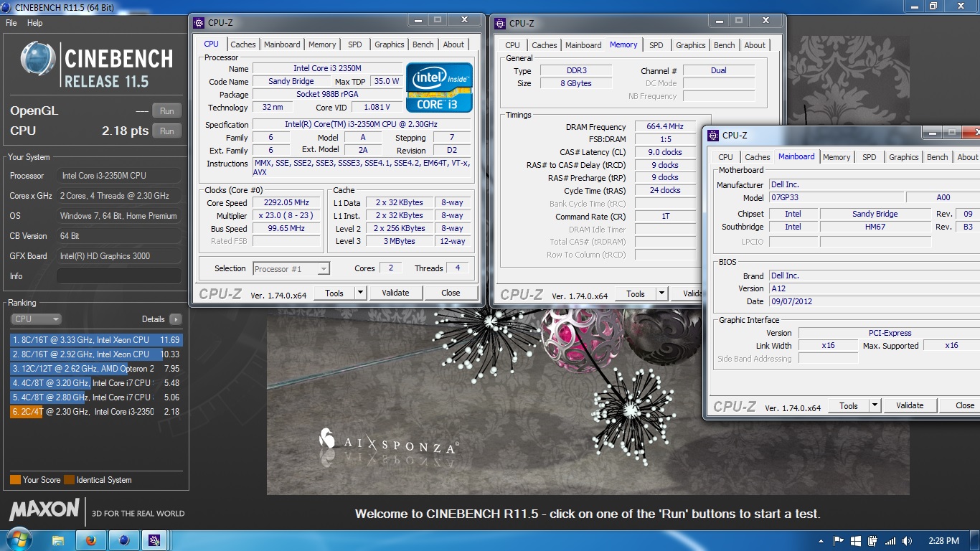Switch to the Mainboard tab in the processor CPU-Z window
Image resolution: width=980 pixels, height=551 pixels.
(x=282, y=44)
